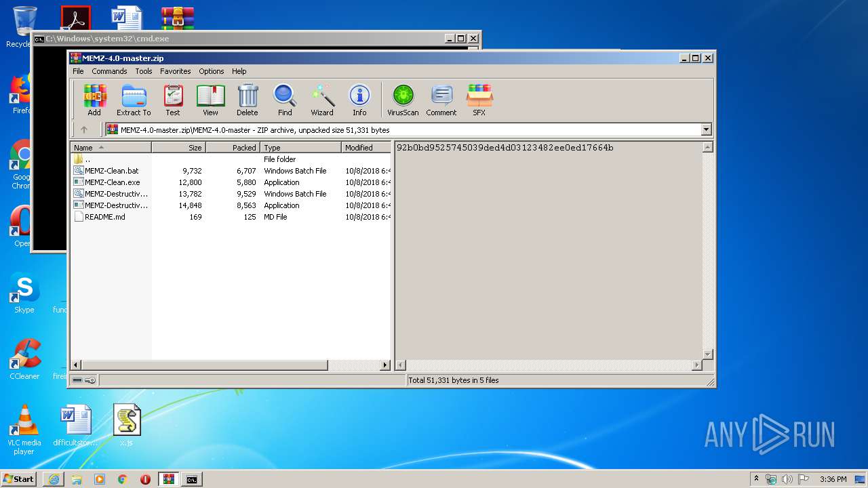Click comment pane scroll up arrow
This screenshot has height=488, width=868.
707,147
